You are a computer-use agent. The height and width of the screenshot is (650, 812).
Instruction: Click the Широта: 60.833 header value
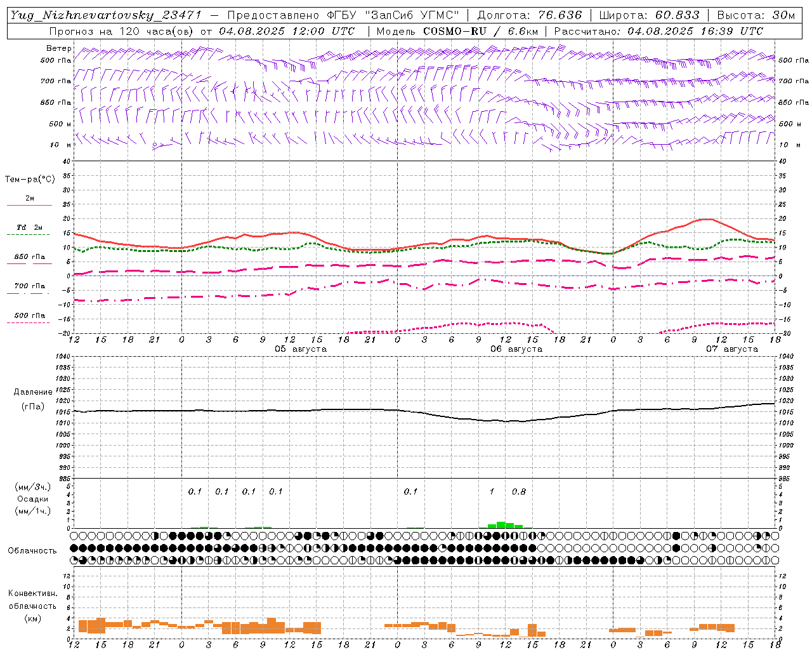tap(649, 15)
